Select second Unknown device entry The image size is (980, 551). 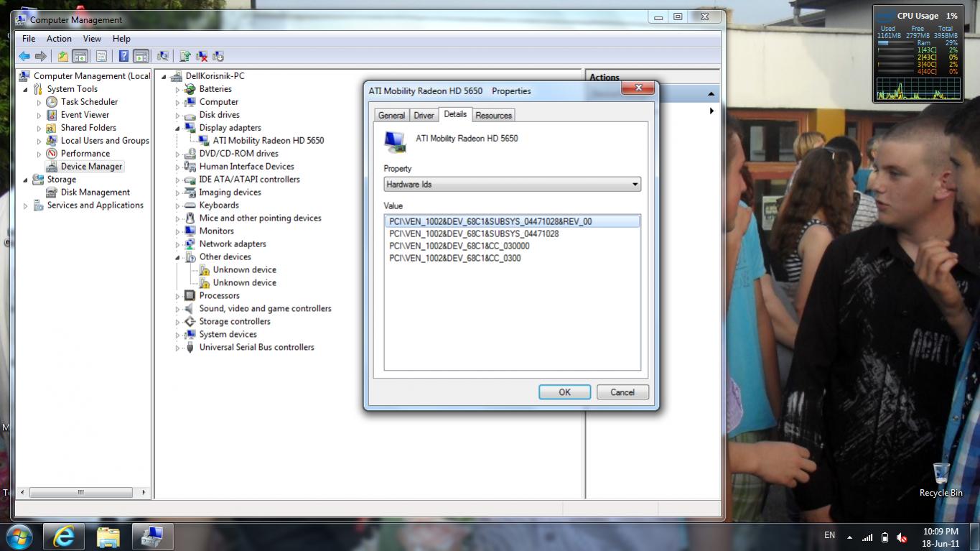pyautogui.click(x=244, y=283)
